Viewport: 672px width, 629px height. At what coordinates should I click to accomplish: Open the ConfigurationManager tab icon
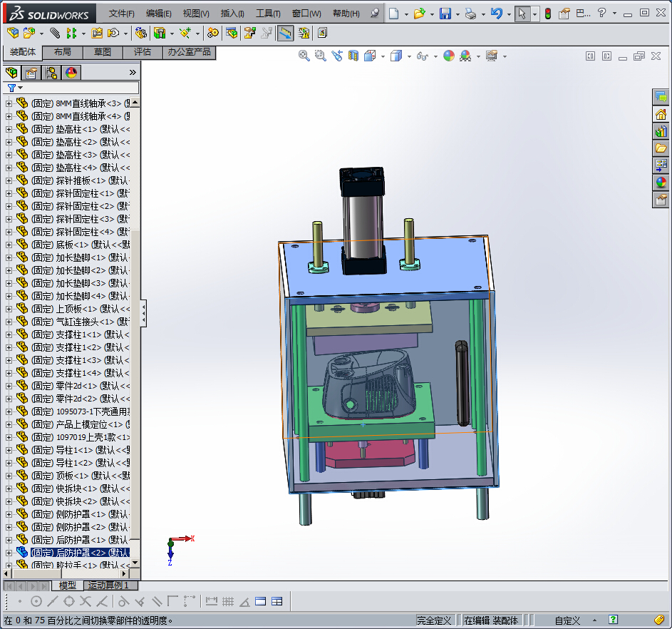(51, 73)
